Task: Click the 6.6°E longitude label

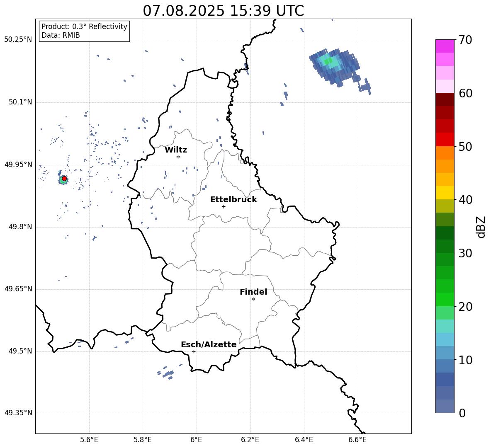Action: (x=357, y=440)
